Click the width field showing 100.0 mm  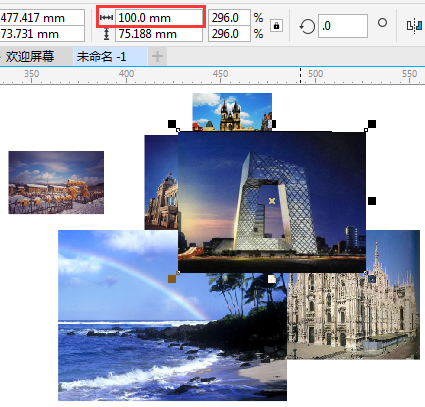[159, 18]
